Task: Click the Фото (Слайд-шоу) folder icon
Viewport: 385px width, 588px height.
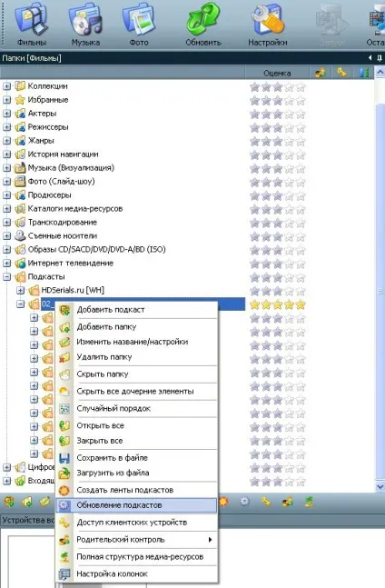Action: point(20,182)
